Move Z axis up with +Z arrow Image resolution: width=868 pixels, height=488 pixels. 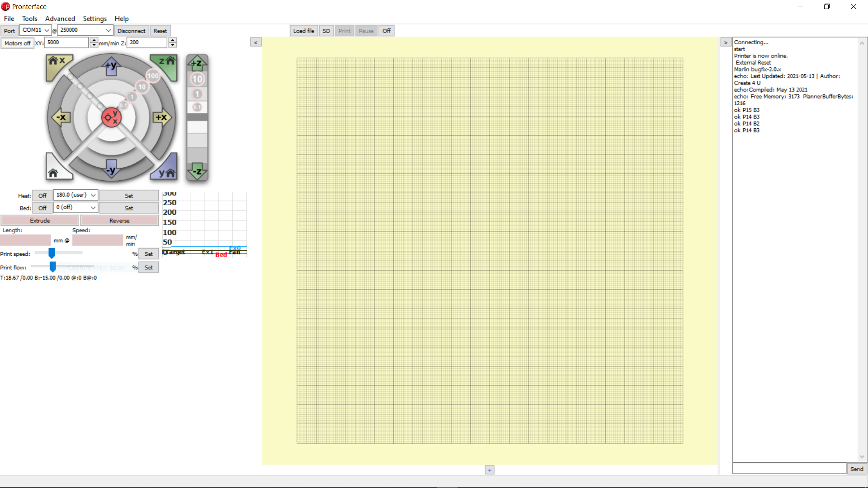click(x=197, y=63)
